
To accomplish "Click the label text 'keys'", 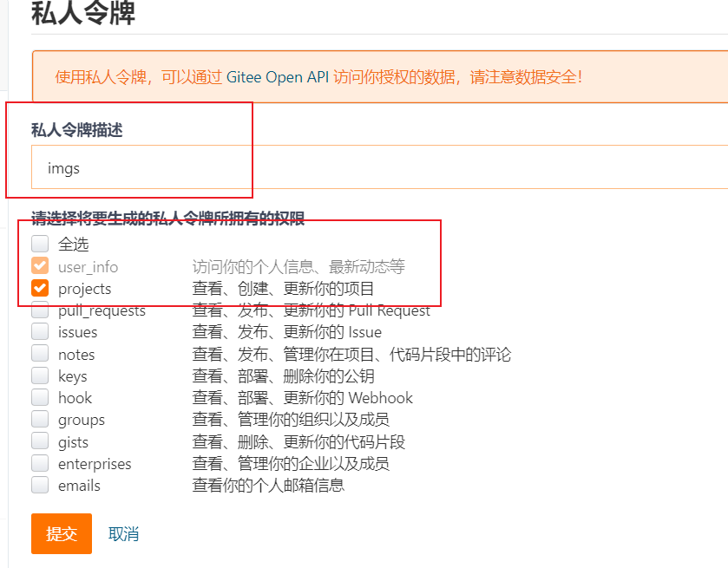I will 72,376.
